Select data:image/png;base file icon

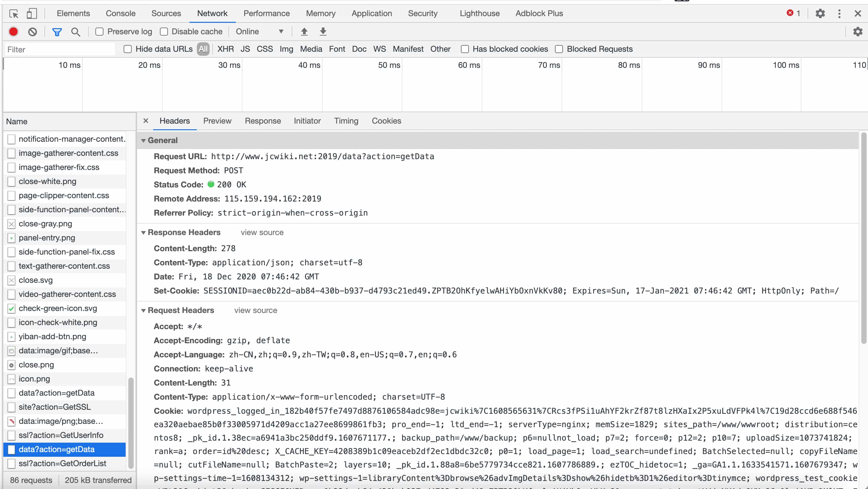(11, 421)
